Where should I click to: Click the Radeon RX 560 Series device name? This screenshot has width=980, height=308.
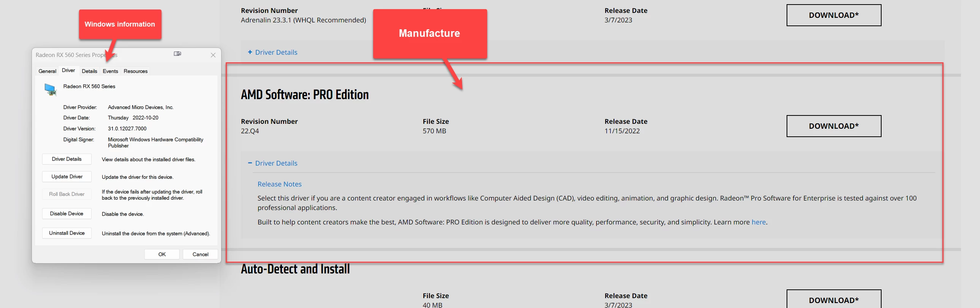point(89,86)
